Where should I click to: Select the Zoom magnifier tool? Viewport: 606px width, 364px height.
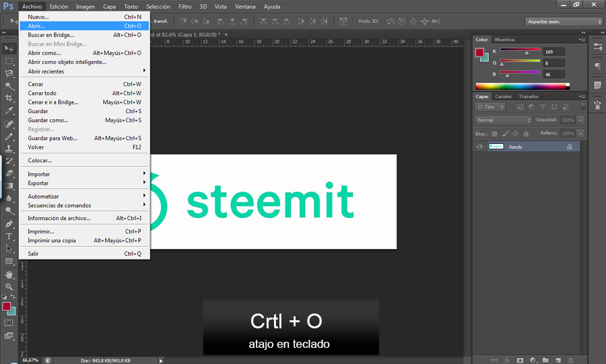9,287
